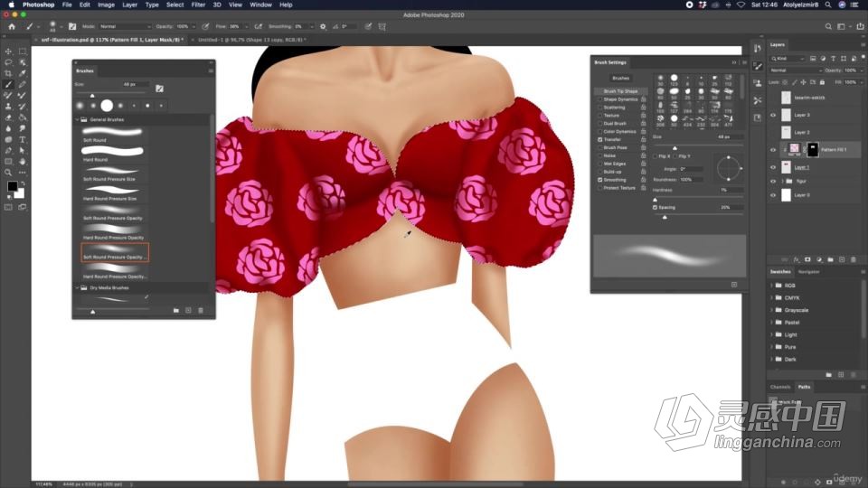Select the Clone Stamp tool

[8, 107]
